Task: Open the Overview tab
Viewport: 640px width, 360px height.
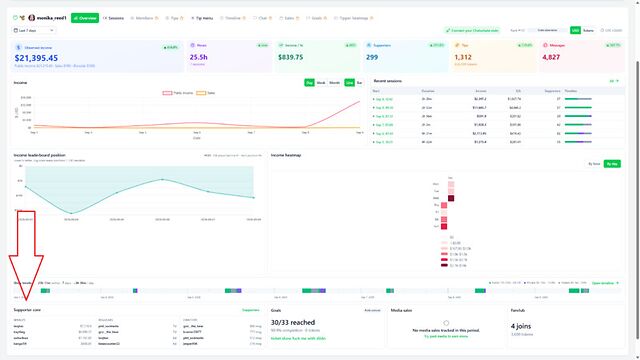Action: 85,18
